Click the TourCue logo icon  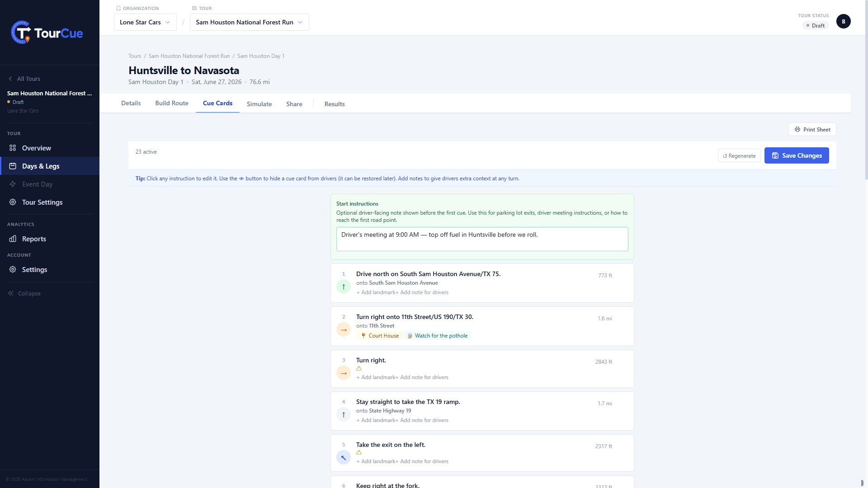click(x=21, y=33)
